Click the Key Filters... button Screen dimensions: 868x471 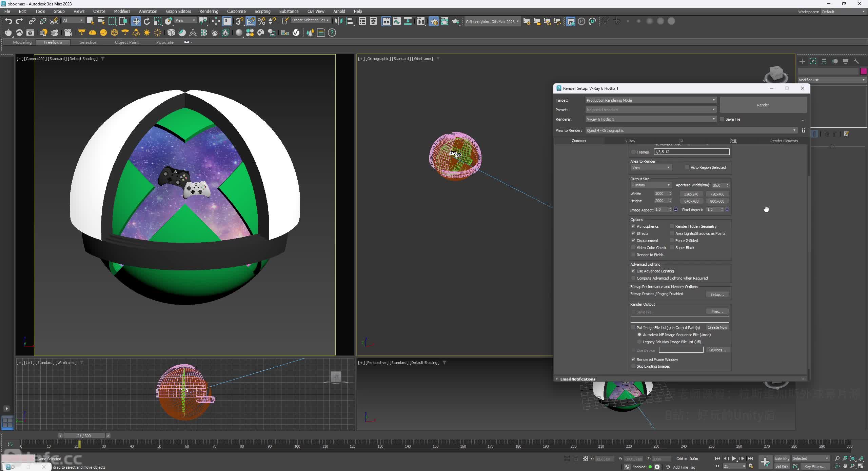(x=815, y=467)
